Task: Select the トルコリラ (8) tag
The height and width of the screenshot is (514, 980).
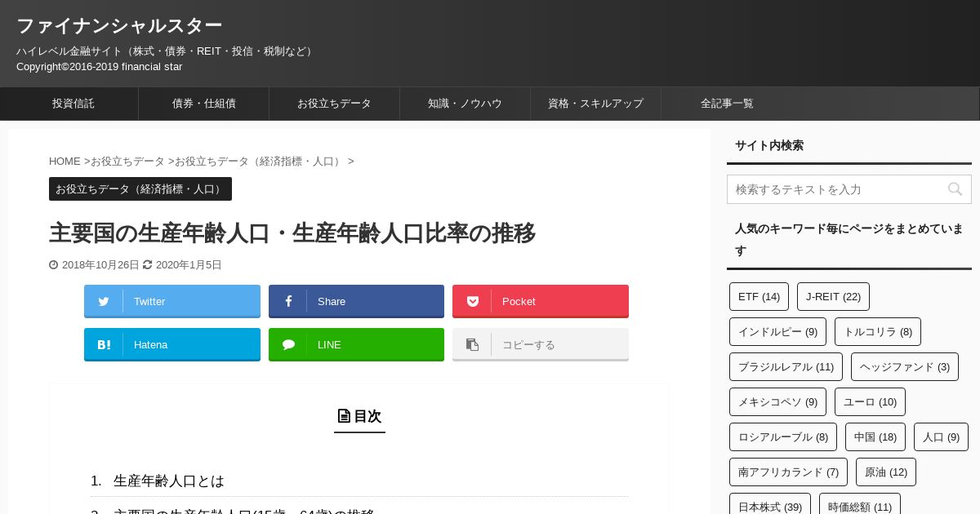Action: pyautogui.click(x=878, y=331)
